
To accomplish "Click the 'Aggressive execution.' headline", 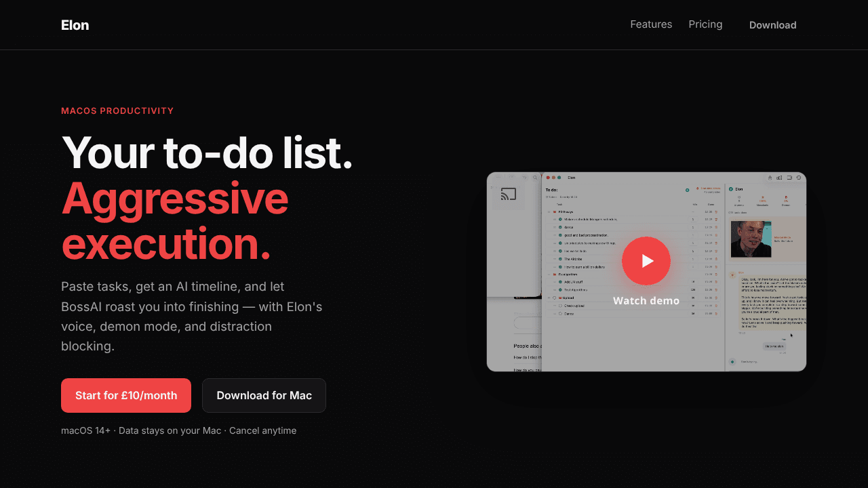I will 175,221.
